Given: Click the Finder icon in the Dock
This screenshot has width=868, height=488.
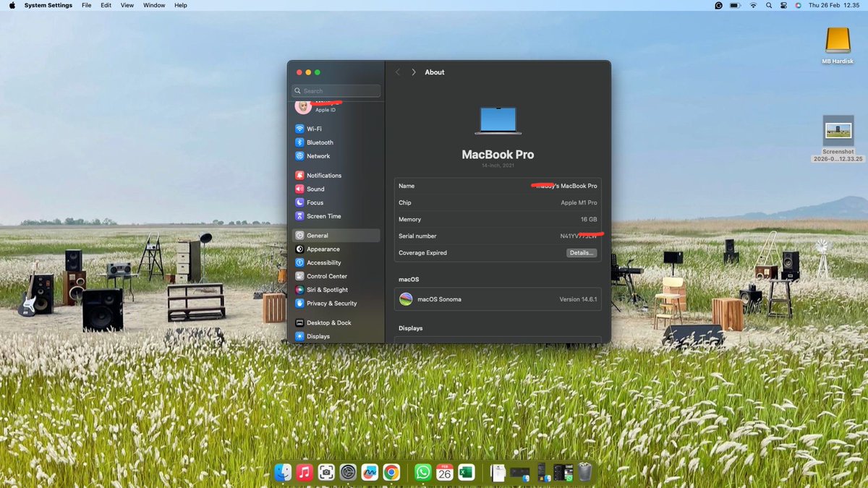Looking at the screenshot, I should [x=283, y=472].
